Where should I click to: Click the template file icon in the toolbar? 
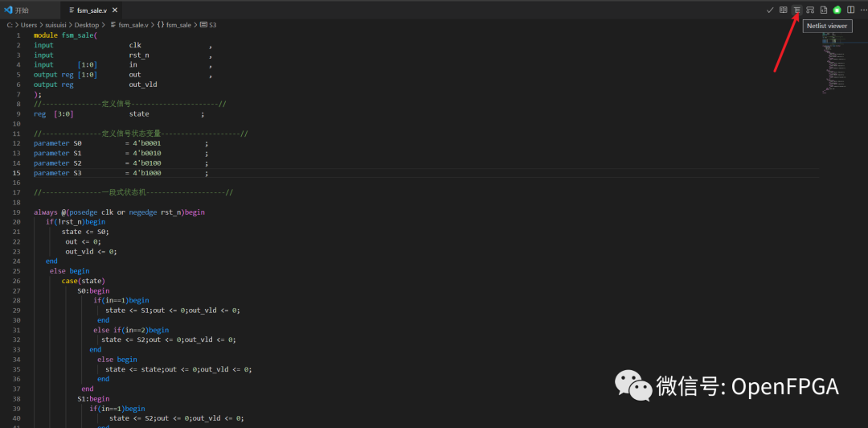tap(824, 10)
